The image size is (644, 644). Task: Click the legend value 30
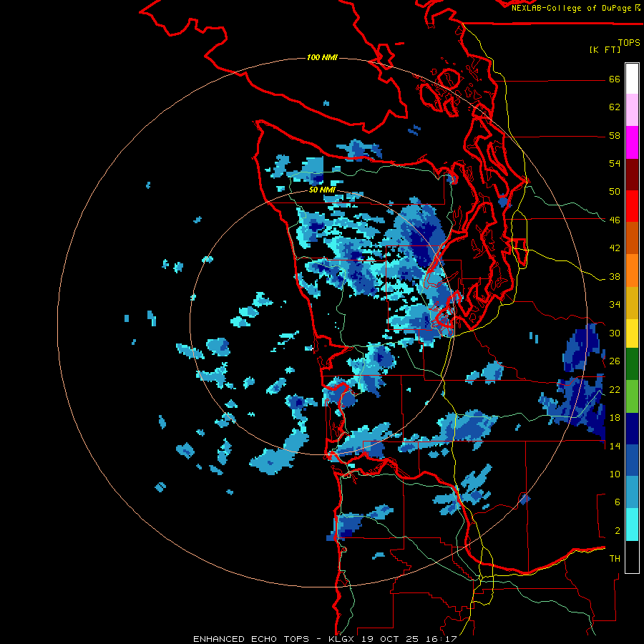coord(615,333)
